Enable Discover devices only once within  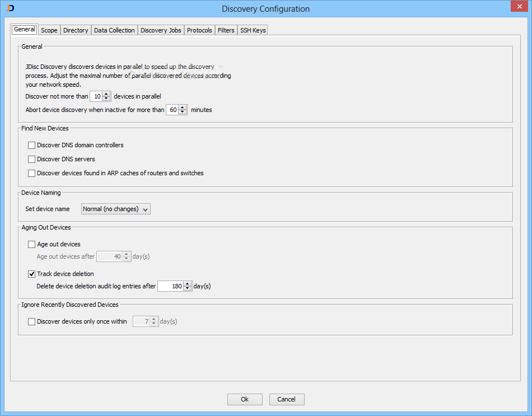coord(31,322)
